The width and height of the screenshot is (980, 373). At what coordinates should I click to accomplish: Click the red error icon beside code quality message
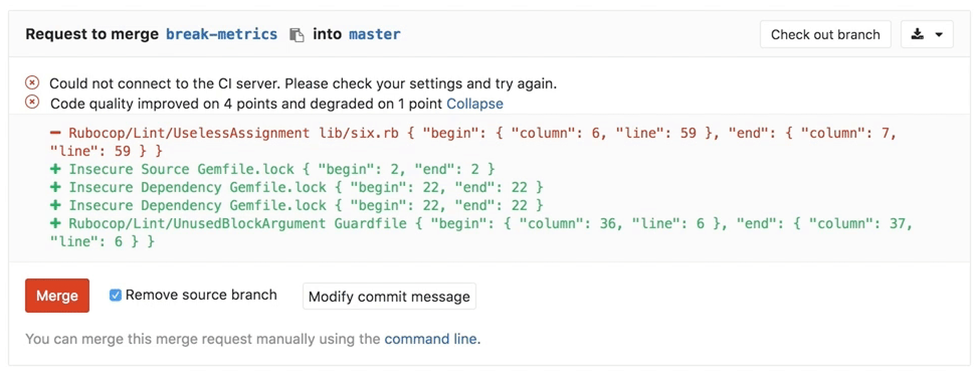pos(32,103)
